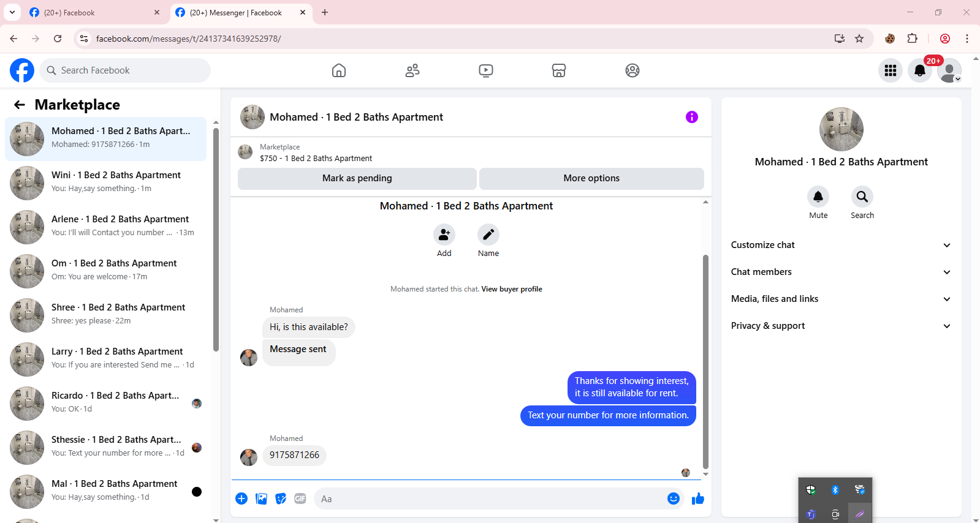
Task: Open the Mal apartment conversation
Action: click(105, 492)
